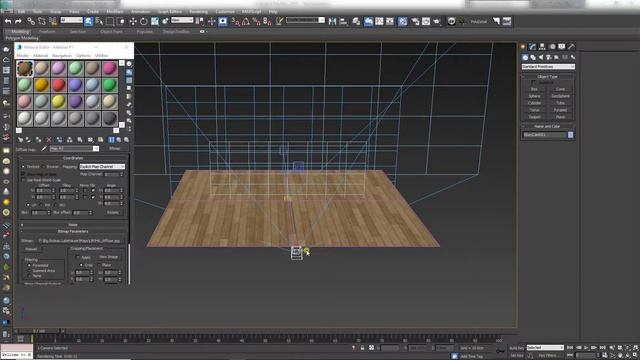The image size is (640, 360).
Task: Click the Teapot primitive button
Action: [x=534, y=117]
